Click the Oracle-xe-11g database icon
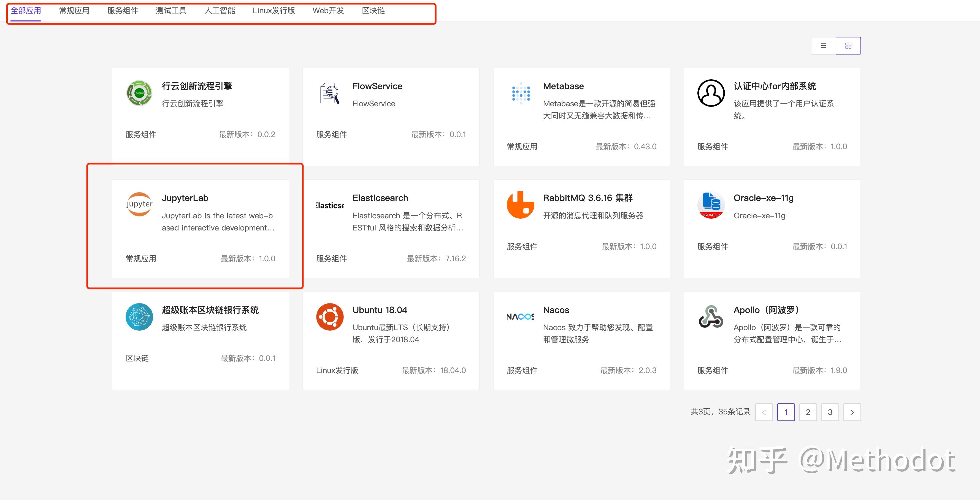980x500 pixels. click(x=711, y=205)
